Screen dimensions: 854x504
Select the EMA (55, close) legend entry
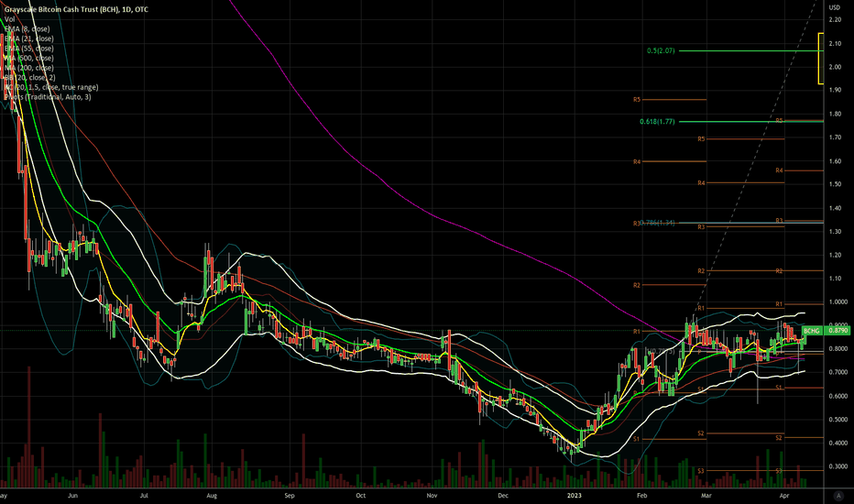[x=29, y=49]
